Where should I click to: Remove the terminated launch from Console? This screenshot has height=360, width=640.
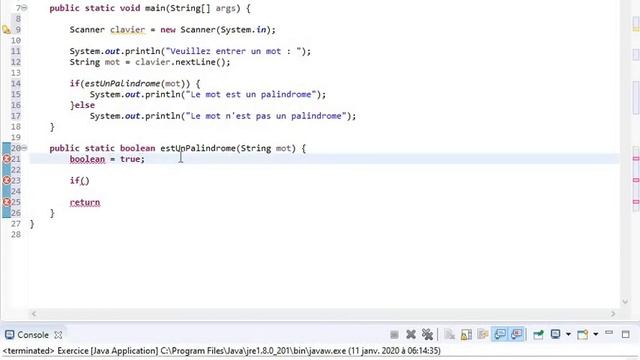click(411, 335)
